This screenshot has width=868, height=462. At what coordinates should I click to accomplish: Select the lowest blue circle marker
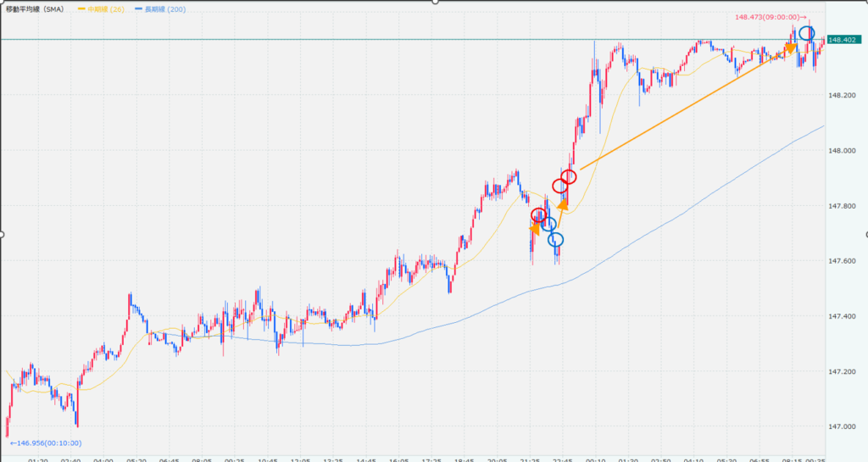(556, 240)
